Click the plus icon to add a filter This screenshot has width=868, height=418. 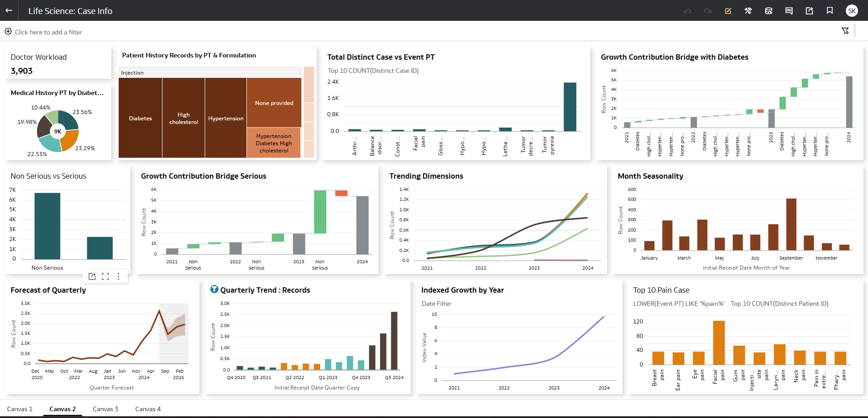[x=8, y=31]
